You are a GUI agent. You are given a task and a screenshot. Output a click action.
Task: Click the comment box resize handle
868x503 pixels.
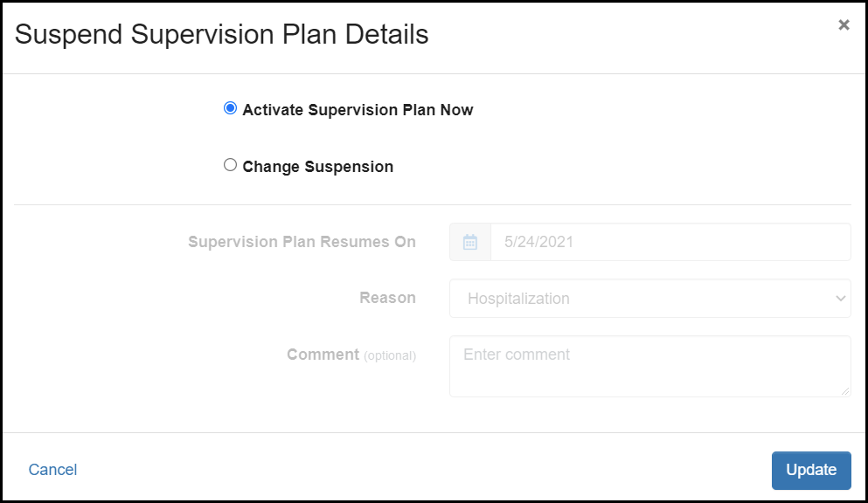click(x=844, y=391)
